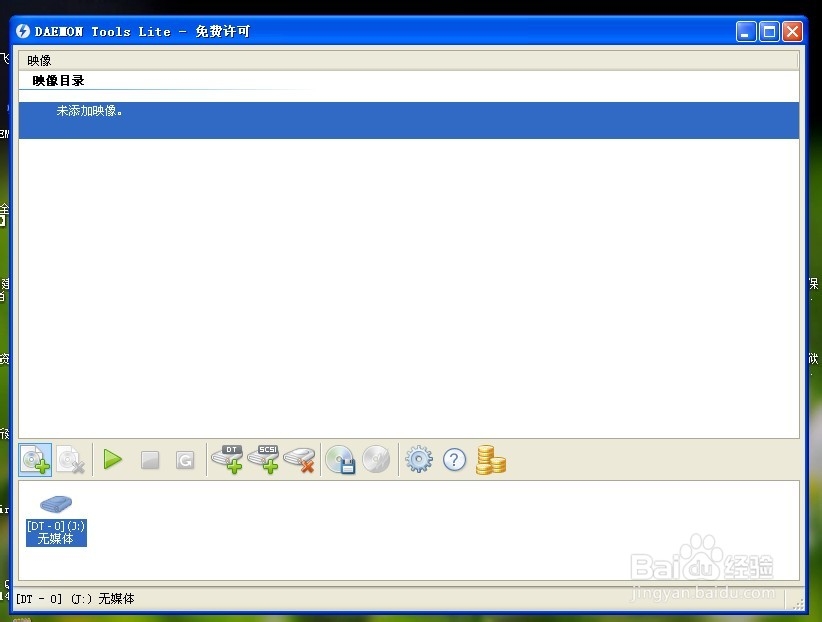This screenshot has width=822, height=622.
Task: Click the DAEMON Tools lightning title icon
Action: pyautogui.click(x=23, y=31)
